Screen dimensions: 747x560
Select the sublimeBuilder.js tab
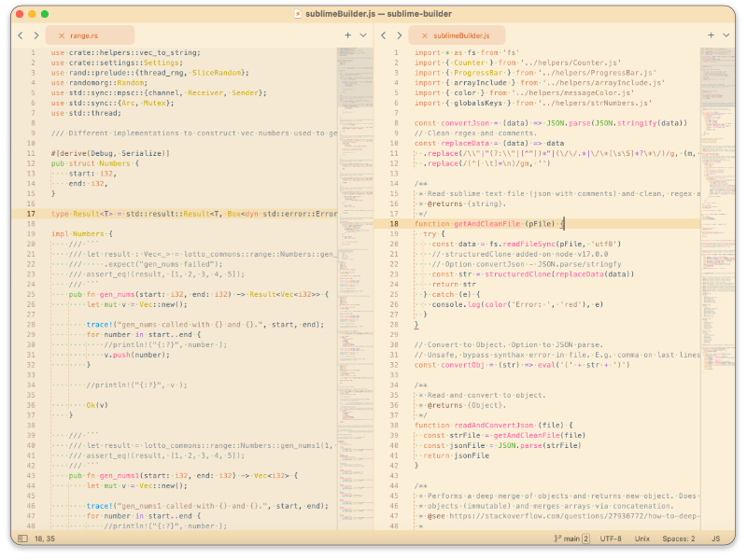pos(457,35)
